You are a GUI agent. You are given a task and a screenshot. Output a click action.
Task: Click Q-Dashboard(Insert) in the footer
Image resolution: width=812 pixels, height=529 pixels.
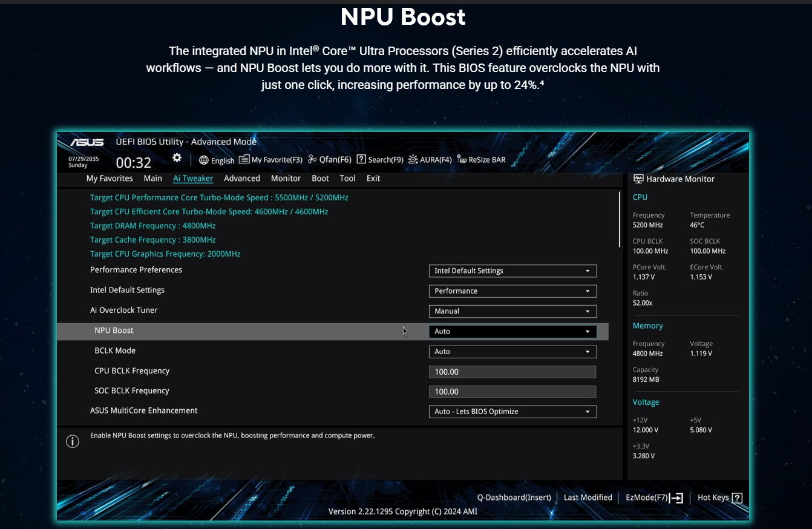coord(514,498)
